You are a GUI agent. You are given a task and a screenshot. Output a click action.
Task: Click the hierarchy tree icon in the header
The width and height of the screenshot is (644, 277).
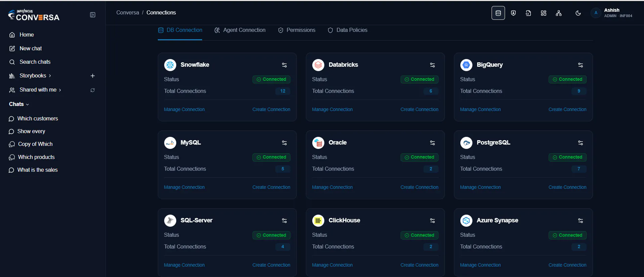(559, 13)
